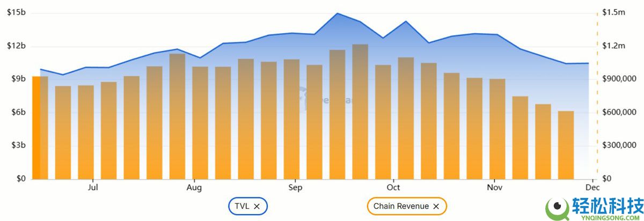Screen dimensions: 644x221
Task: Select the highlighted first orange bar at far left
Action: (36, 128)
